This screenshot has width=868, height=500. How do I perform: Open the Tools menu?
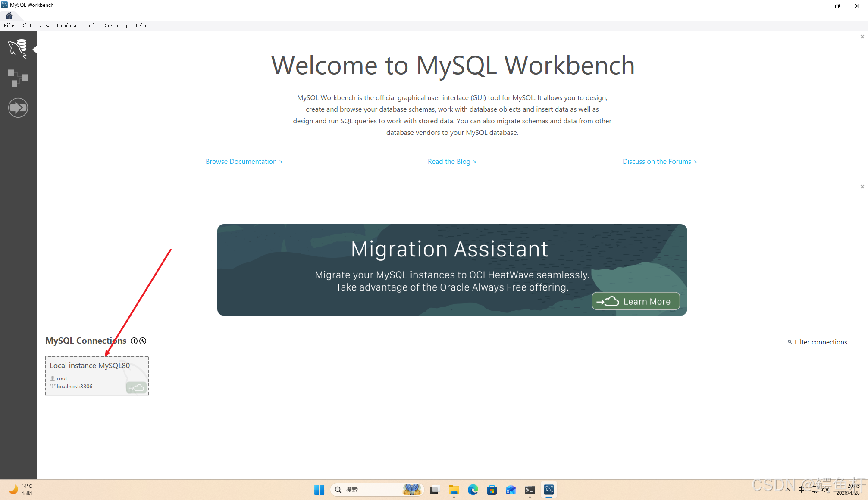click(x=91, y=25)
